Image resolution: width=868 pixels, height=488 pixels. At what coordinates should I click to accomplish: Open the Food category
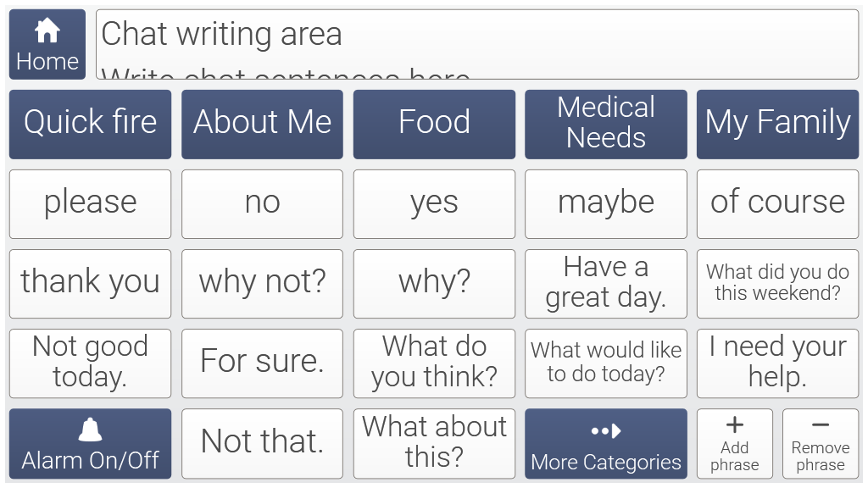pyautogui.click(x=434, y=124)
